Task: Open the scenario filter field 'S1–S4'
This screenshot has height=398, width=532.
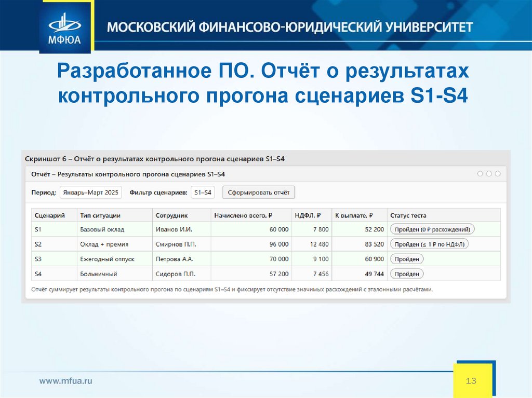Action: pos(203,192)
